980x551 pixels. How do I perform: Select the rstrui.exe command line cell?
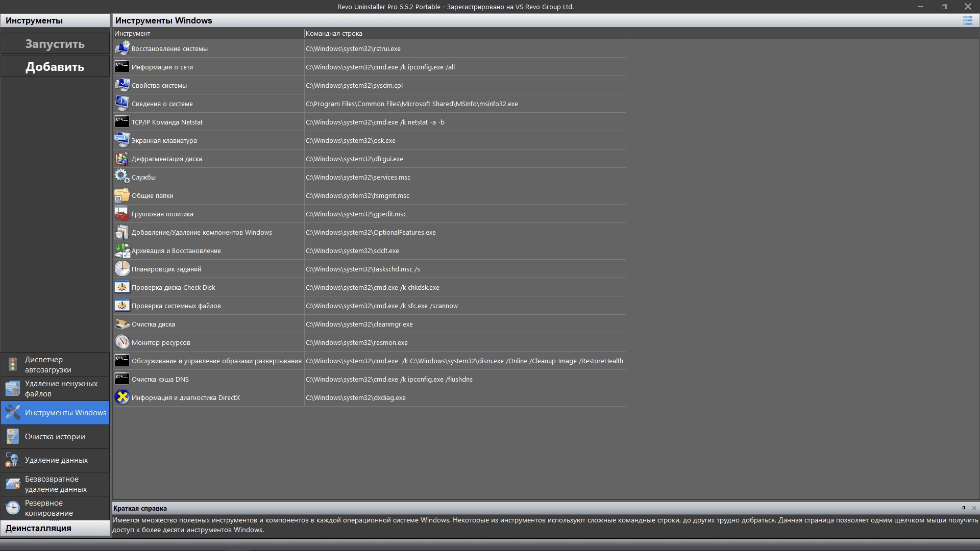(465, 48)
